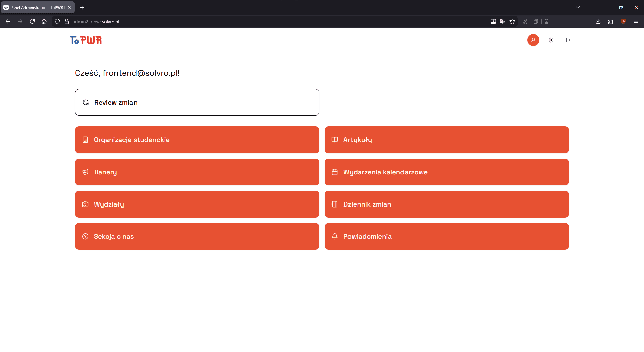This screenshot has width=644, height=352.
Task: Click the ToPWR logo
Action: point(86,40)
